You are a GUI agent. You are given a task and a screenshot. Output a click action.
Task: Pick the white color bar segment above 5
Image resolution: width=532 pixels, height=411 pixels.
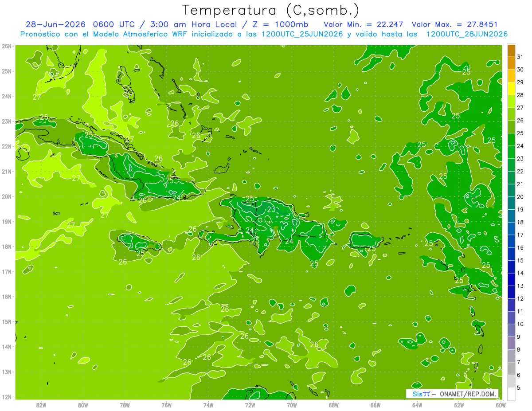(x=511, y=394)
